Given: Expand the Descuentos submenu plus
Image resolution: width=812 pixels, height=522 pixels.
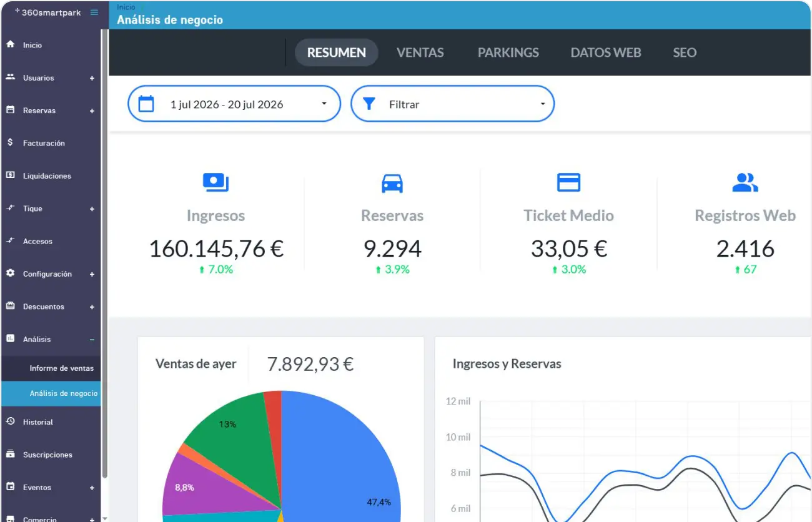Looking at the screenshot, I should click(x=92, y=307).
